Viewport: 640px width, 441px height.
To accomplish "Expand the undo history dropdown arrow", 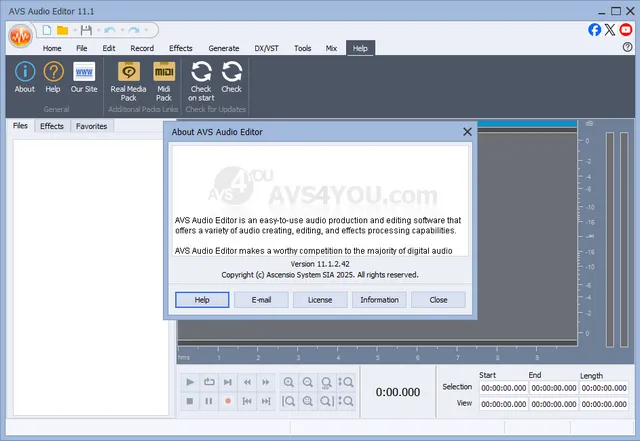I will click(122, 30).
